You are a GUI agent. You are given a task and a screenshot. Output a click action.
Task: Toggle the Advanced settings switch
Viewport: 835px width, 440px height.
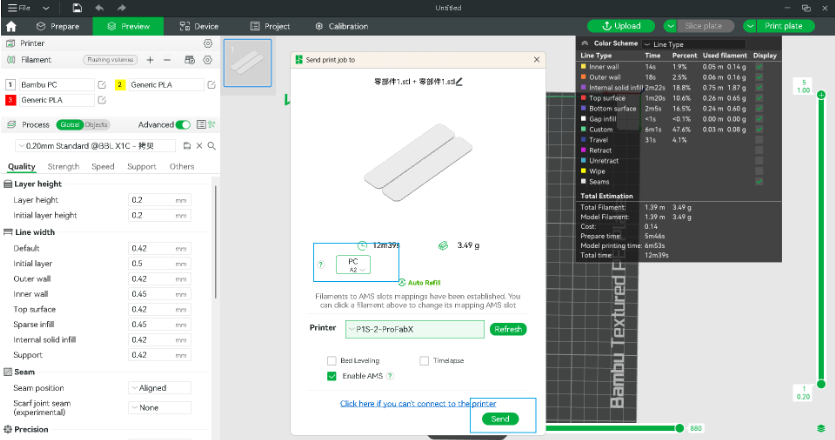pyautogui.click(x=183, y=125)
